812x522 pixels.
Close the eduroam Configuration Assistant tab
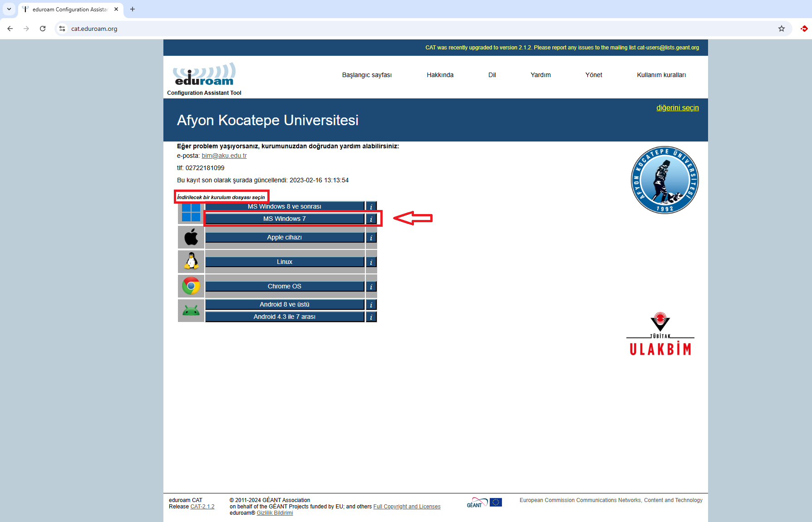click(116, 9)
